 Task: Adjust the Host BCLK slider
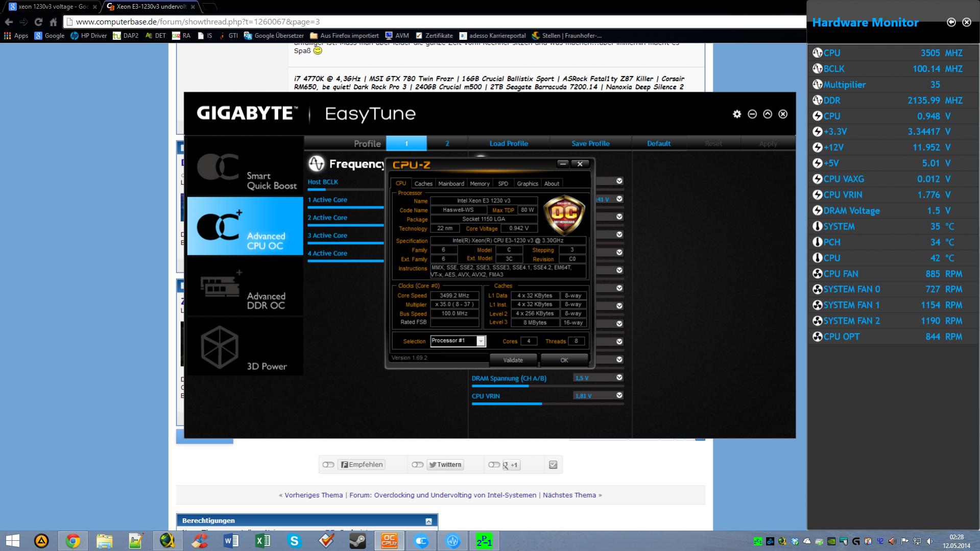(346, 189)
